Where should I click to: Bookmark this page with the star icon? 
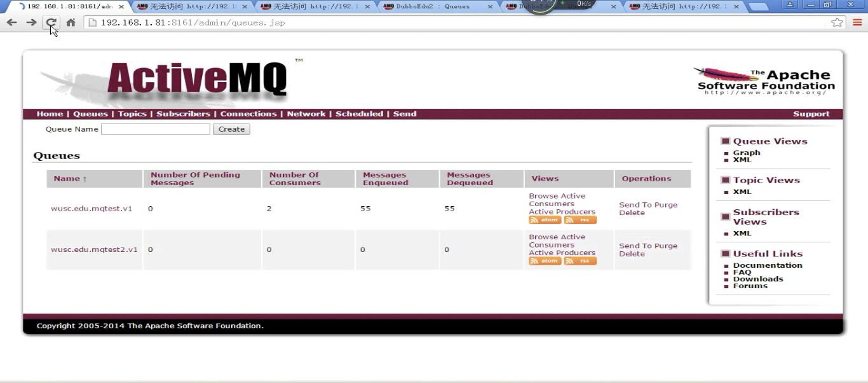pyautogui.click(x=837, y=22)
